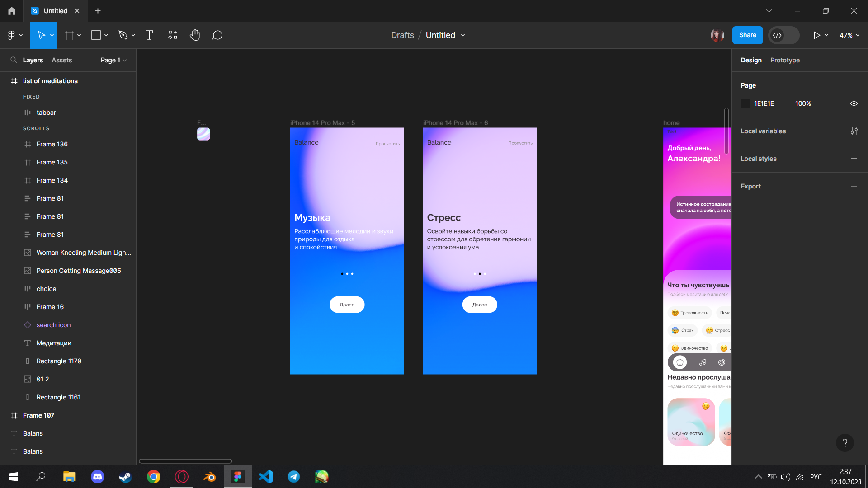Open Local variables settings icon
868x488 pixels.
[x=854, y=131]
